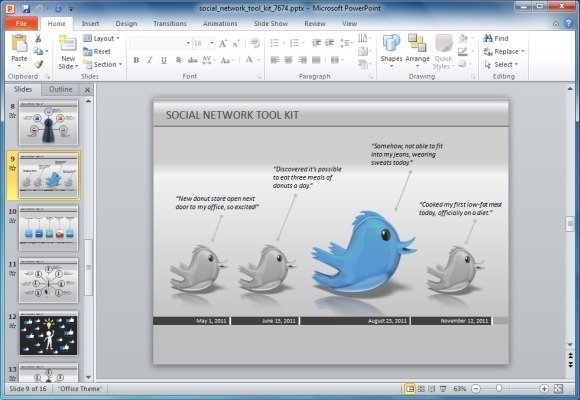Select slide 12 thumbnail
Image resolution: width=580 pixels, height=400 pixels.
(x=48, y=333)
